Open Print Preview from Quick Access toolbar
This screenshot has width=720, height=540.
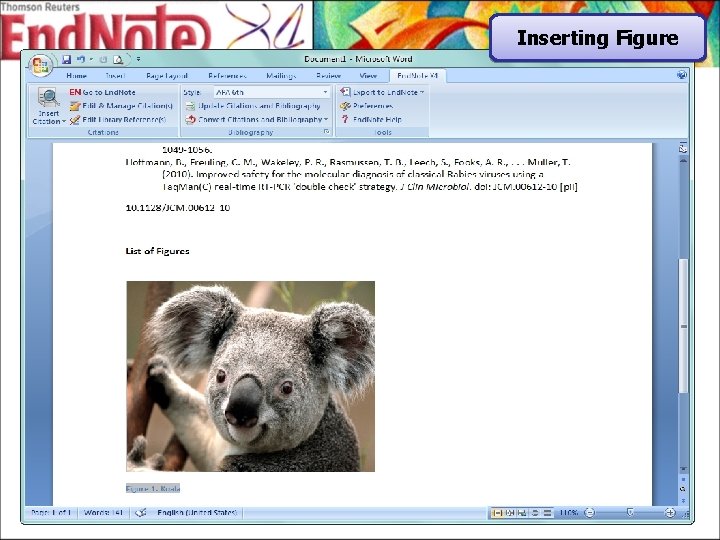(118, 59)
